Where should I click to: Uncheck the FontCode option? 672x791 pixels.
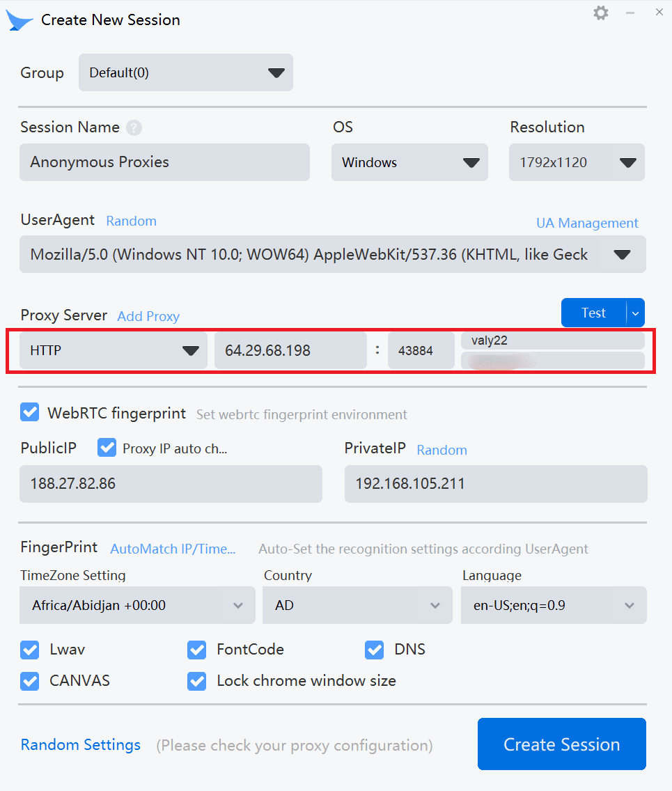[x=196, y=649]
